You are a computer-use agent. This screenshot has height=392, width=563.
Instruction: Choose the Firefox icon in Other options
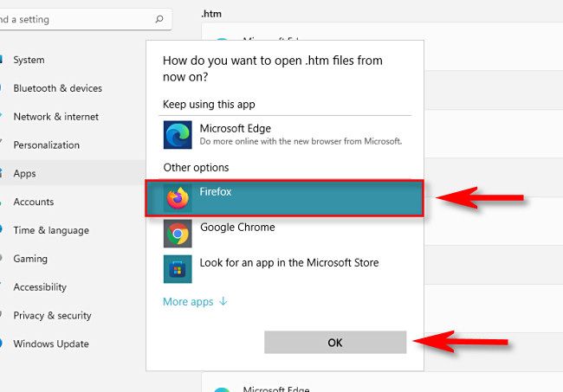(178, 198)
